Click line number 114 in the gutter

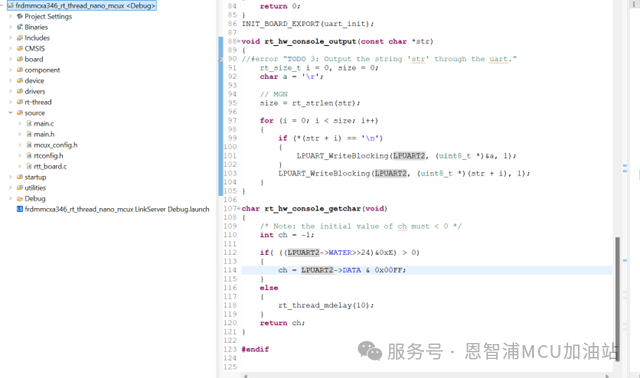(x=230, y=270)
